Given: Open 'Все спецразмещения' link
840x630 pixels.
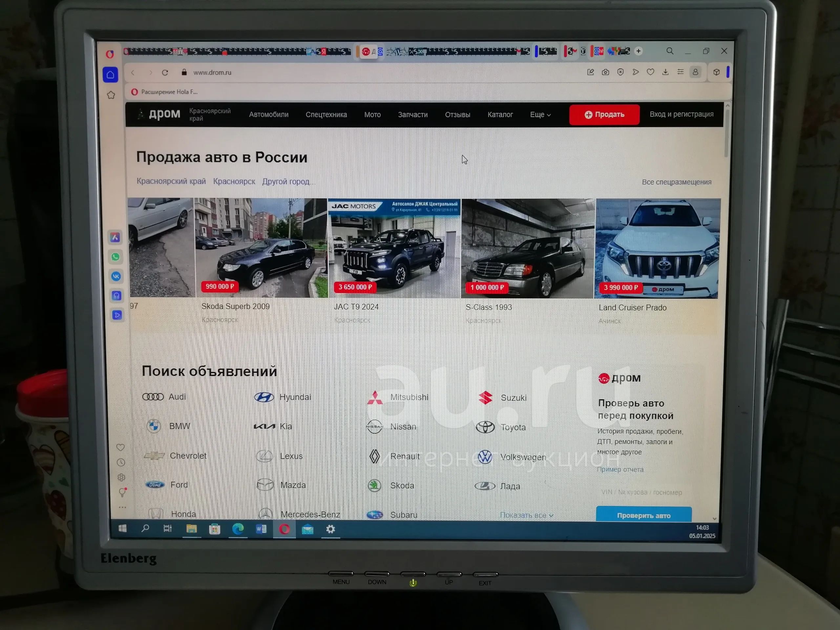Looking at the screenshot, I should click(677, 182).
